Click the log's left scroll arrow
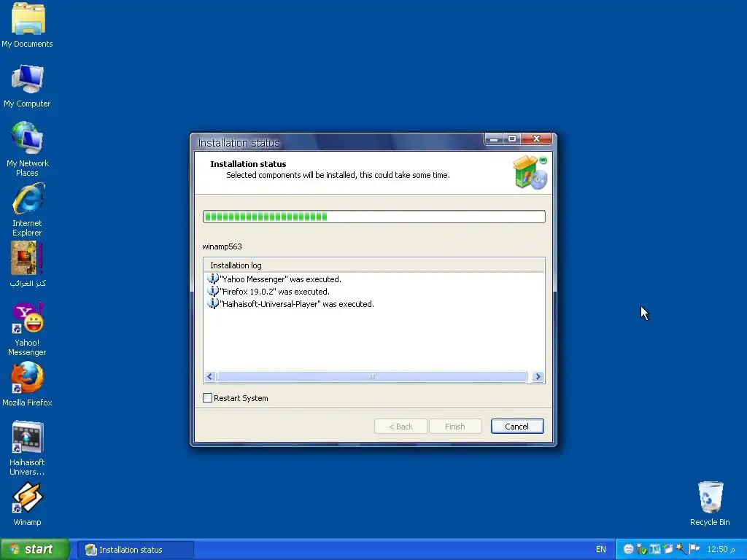 coord(209,377)
